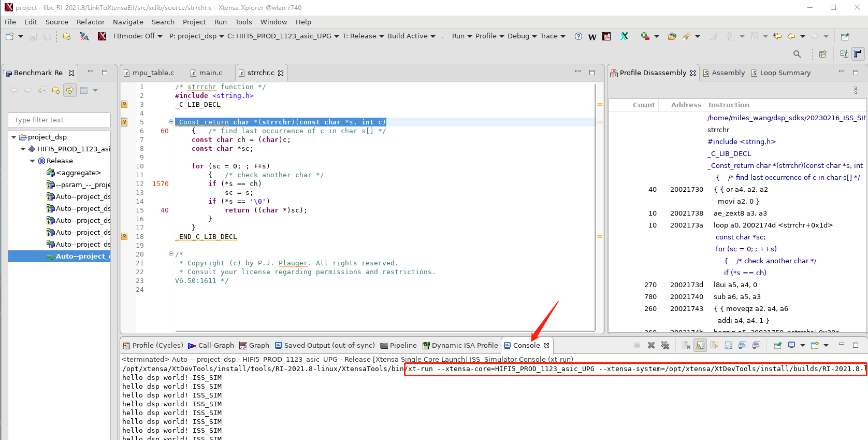Click the Remove All Terminated Launches icon
This screenshot has width=868, height=440.
(x=666, y=345)
